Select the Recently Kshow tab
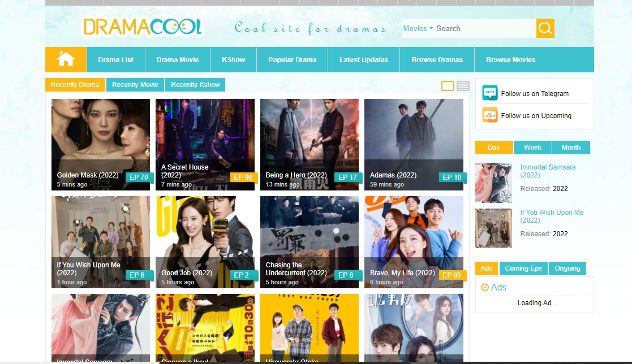The width and height of the screenshot is (632, 364). [195, 85]
